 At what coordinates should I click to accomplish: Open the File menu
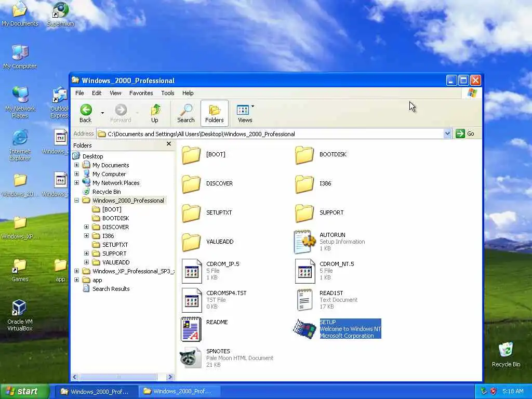[x=79, y=93]
